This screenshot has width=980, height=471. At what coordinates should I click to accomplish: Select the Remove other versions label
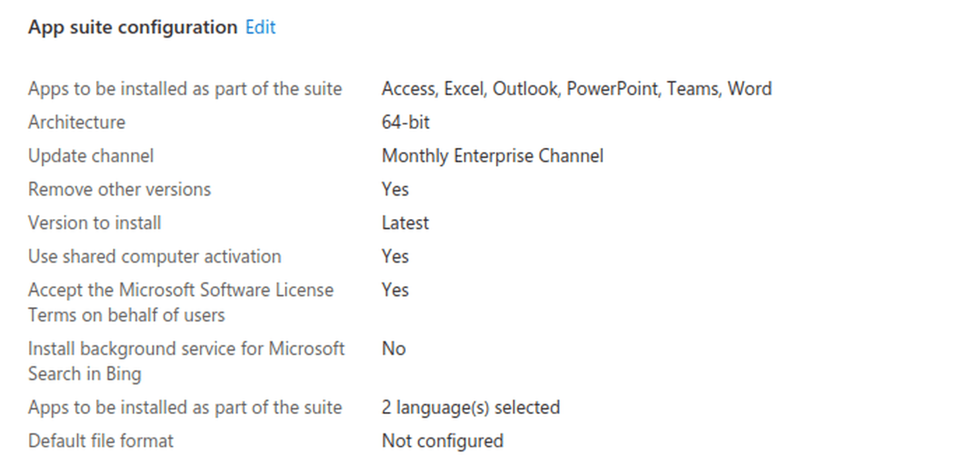(120, 189)
